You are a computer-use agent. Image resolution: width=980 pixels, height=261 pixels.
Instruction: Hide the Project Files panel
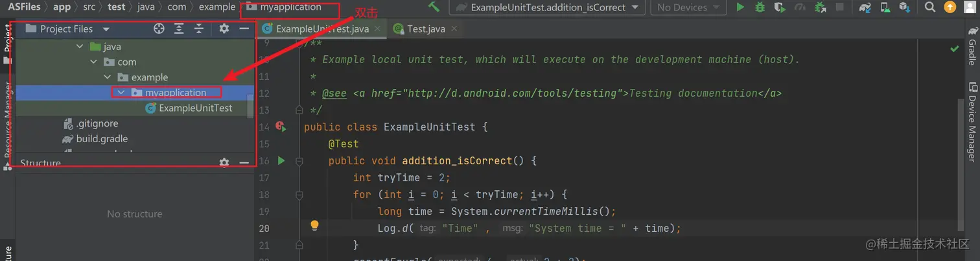pos(244,29)
